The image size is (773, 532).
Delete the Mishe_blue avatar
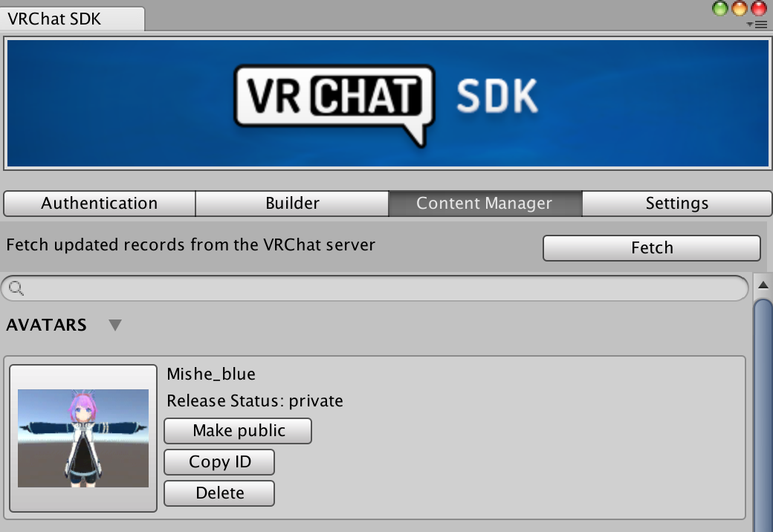click(x=219, y=493)
